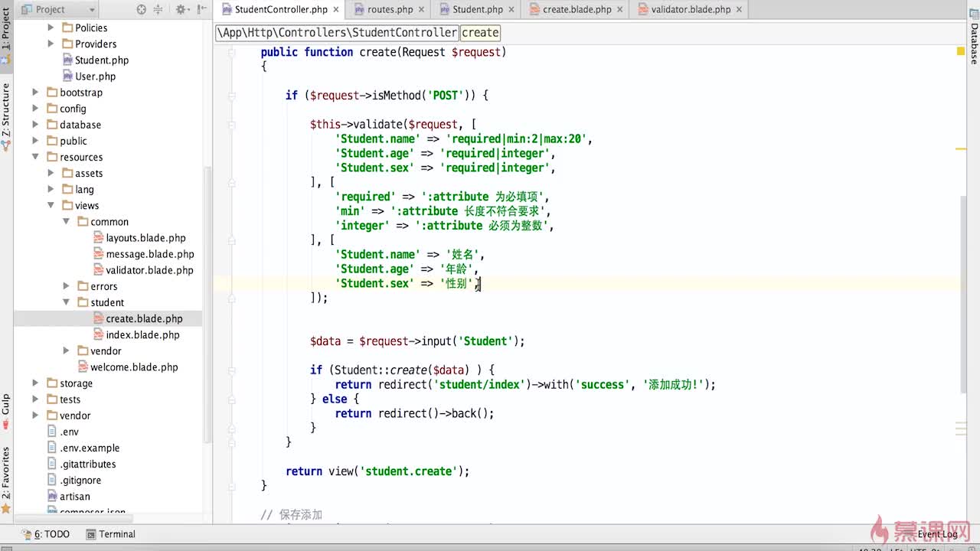Expand the Policies folder
980x551 pixels.
coord(51,28)
